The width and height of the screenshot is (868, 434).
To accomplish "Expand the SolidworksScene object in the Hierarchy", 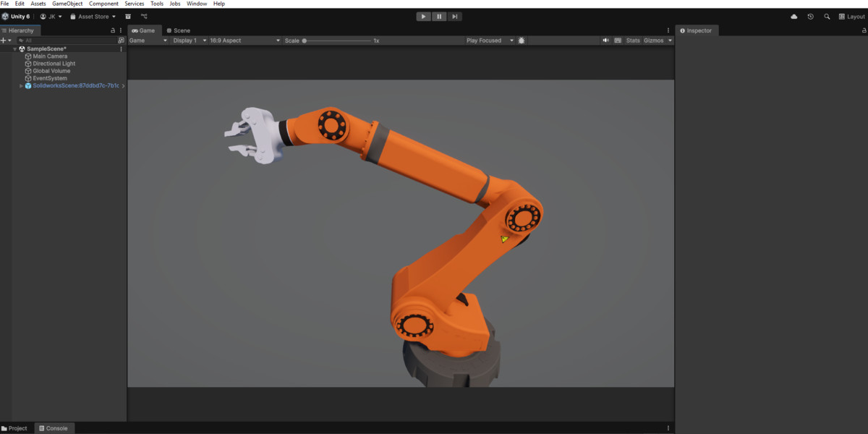I will tap(21, 85).
